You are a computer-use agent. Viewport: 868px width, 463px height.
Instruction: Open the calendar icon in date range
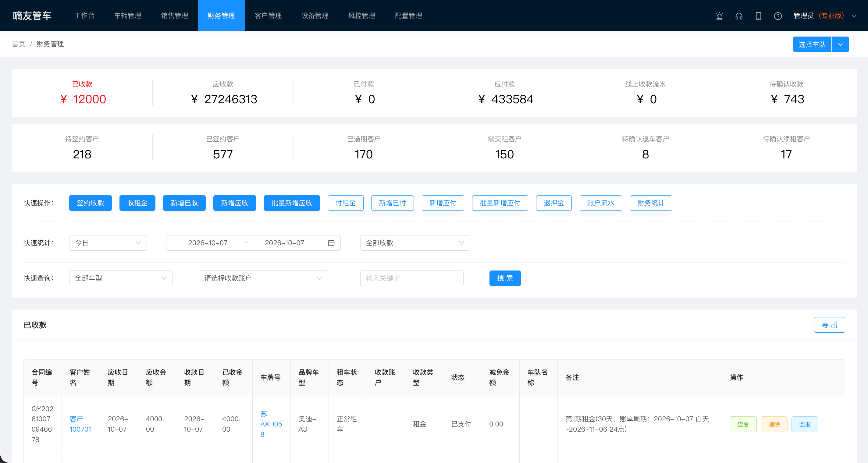(331, 243)
